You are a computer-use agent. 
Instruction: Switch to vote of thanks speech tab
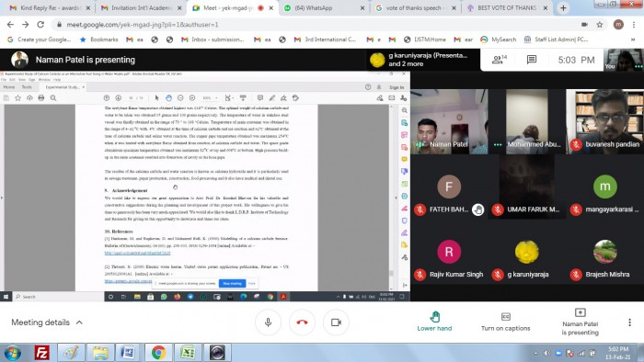click(415, 7)
